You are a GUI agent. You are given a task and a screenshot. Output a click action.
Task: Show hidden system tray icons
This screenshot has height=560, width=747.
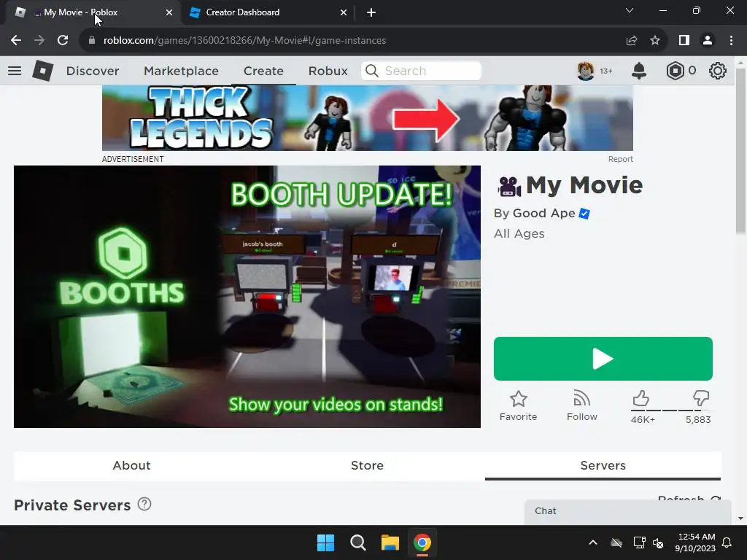[593, 542]
